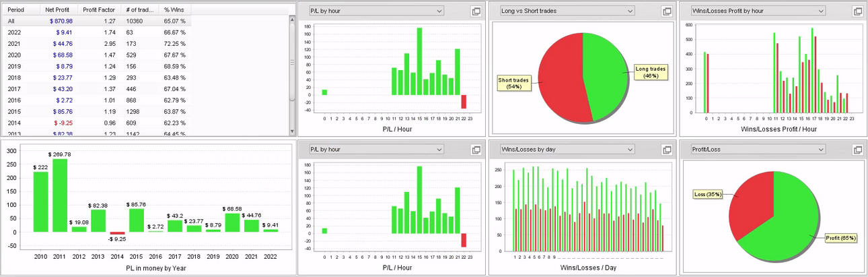Open the Wins/Losses Profit by hour dropdown
This screenshot has height=277, width=868.
(758, 11)
